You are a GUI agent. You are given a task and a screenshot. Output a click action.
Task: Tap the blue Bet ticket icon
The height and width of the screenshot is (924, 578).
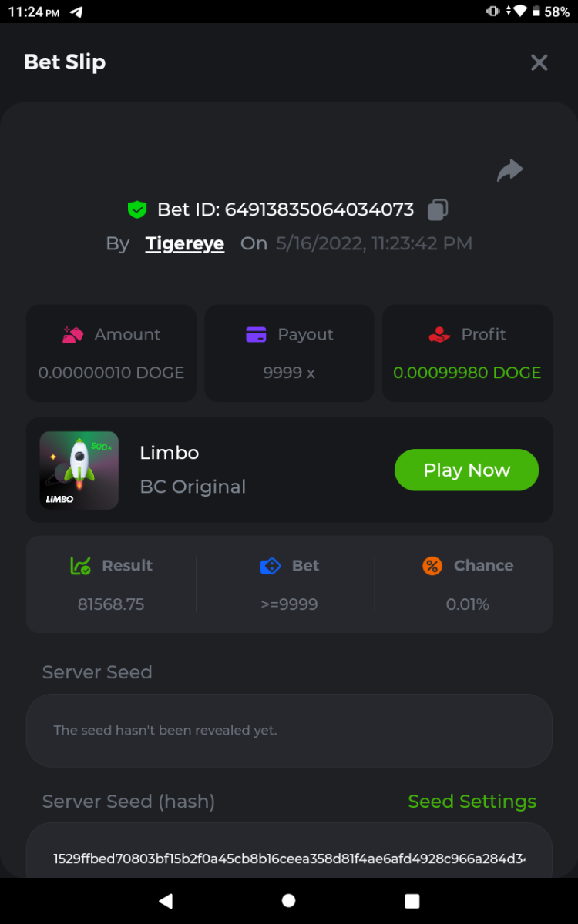(271, 566)
